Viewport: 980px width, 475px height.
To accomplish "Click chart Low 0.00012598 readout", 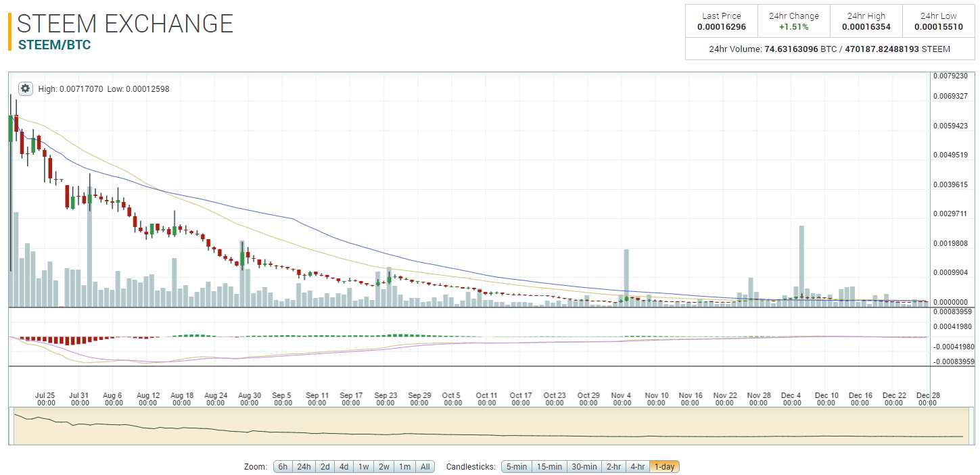I will click(x=138, y=89).
